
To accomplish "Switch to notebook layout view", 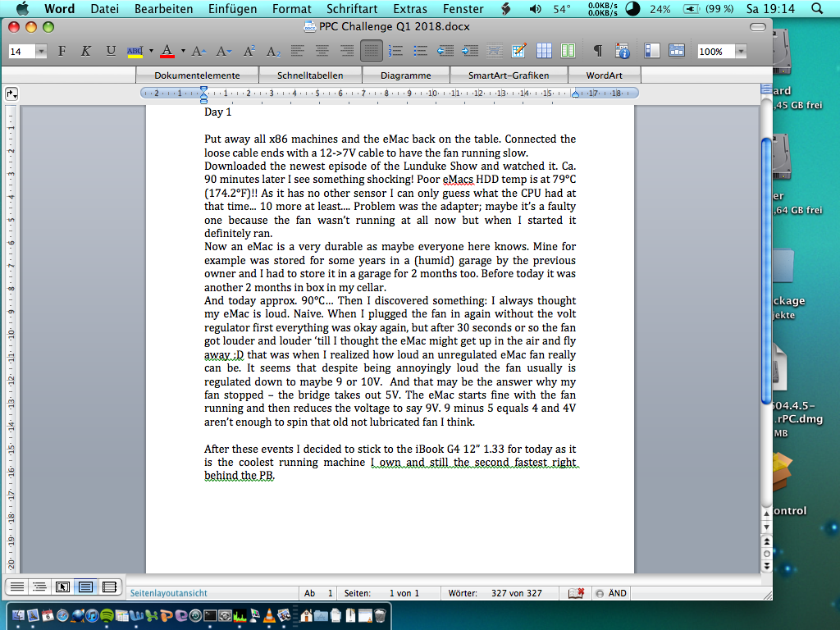I will pos(109,587).
